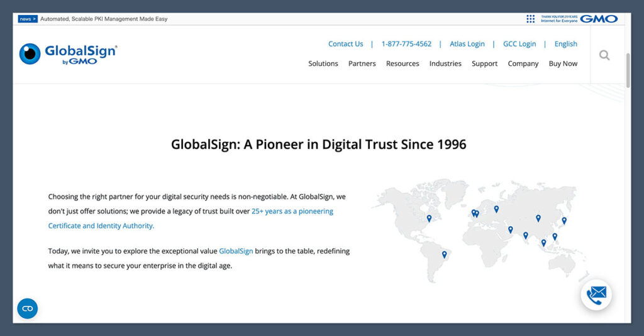Select the Philippines map pin
This screenshot has height=336, width=644.
click(x=555, y=237)
